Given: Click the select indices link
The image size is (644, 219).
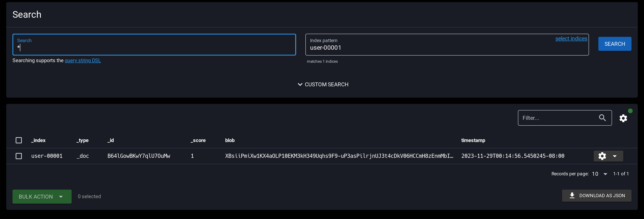Looking at the screenshot, I should [571, 38].
